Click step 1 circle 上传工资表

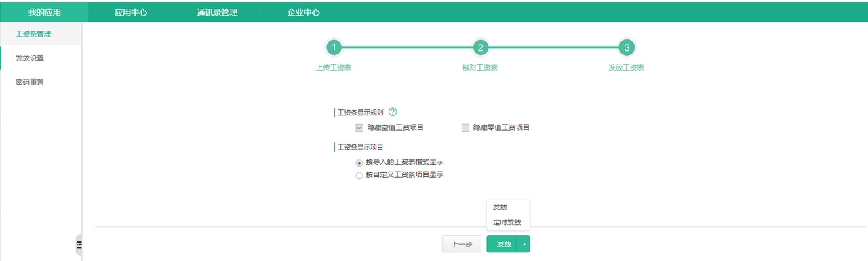pyautogui.click(x=334, y=47)
